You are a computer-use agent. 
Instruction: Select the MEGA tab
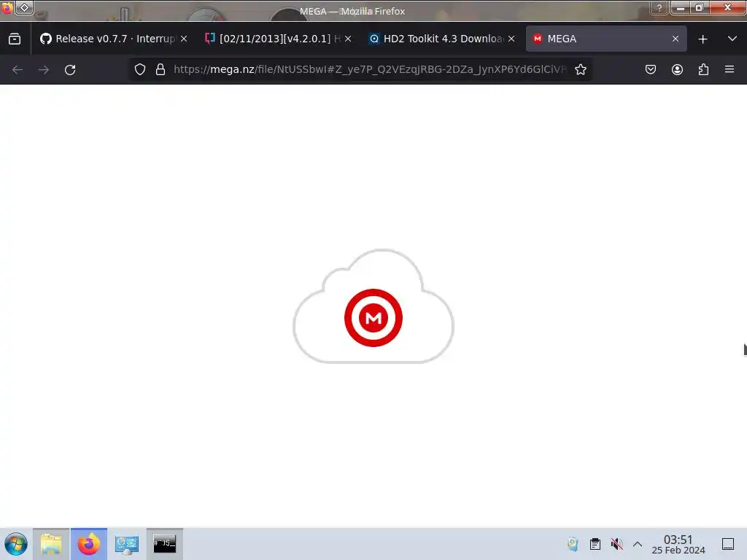(x=606, y=39)
